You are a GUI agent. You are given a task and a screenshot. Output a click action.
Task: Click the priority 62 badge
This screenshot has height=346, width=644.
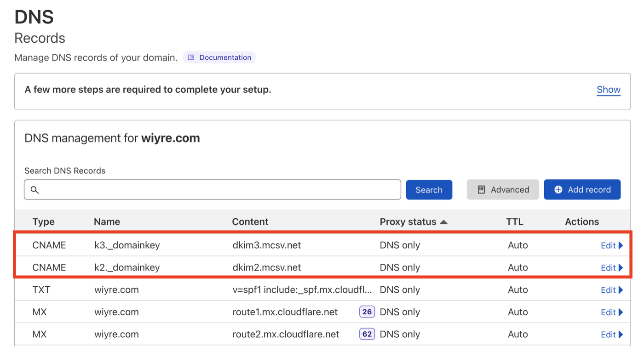click(367, 335)
